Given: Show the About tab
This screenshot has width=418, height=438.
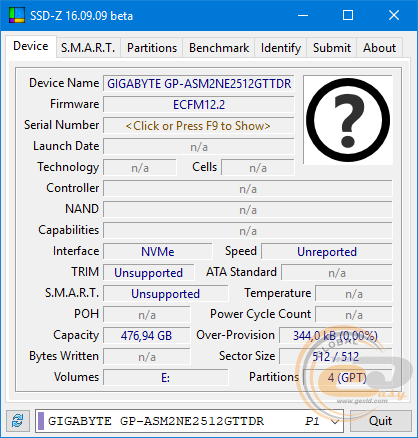Looking at the screenshot, I should 379,48.
